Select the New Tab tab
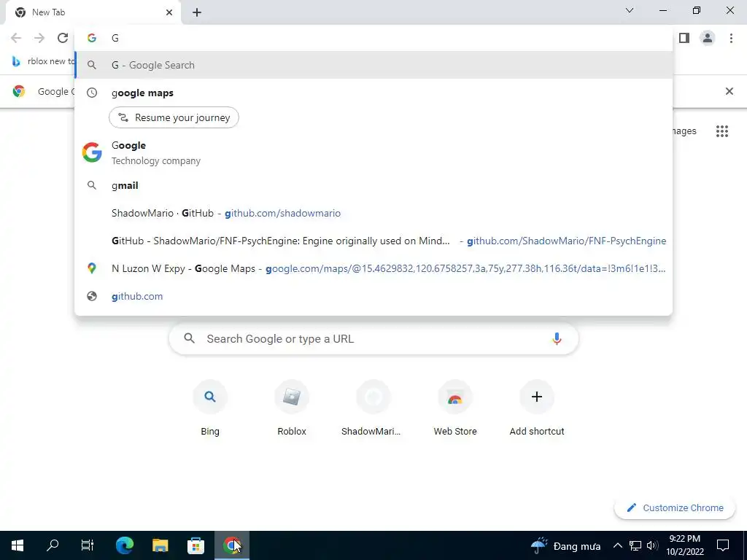This screenshot has height=560, width=747. [x=93, y=12]
